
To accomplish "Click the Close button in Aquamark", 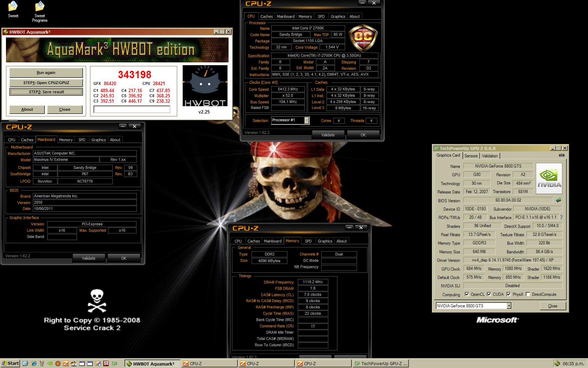I will [65, 109].
